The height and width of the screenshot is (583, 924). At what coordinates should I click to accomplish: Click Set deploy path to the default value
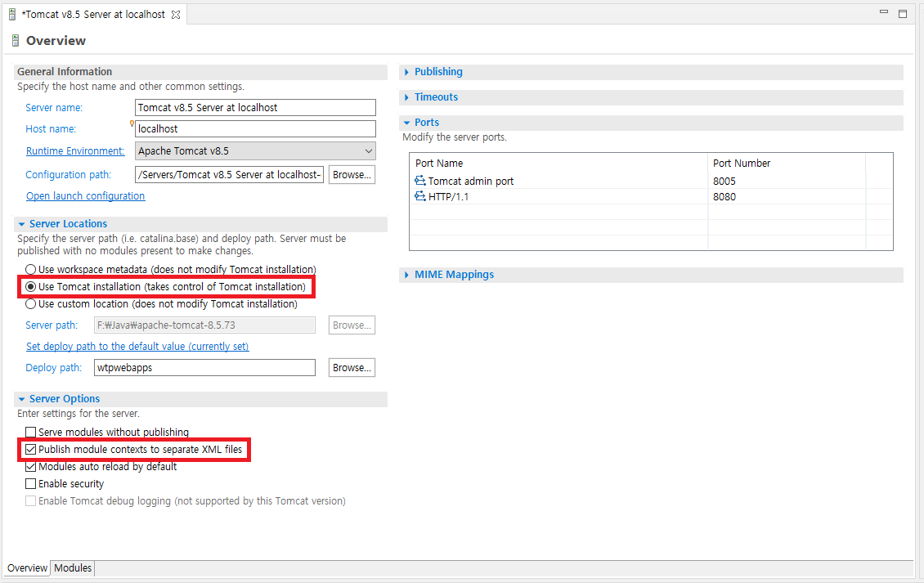click(137, 347)
